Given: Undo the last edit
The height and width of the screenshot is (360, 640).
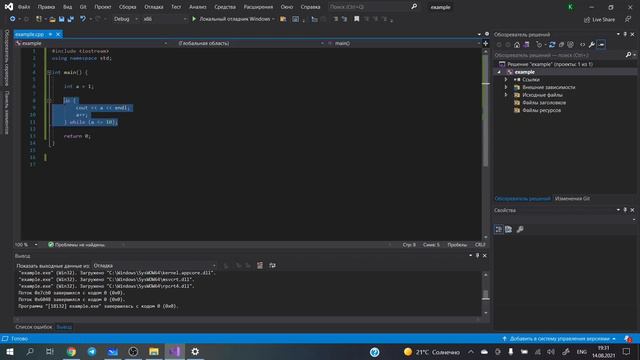Looking at the screenshot, I should click(83, 19).
